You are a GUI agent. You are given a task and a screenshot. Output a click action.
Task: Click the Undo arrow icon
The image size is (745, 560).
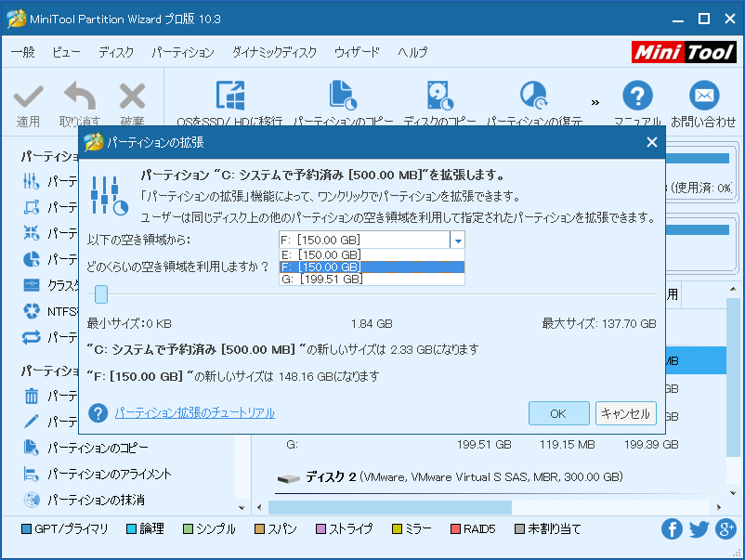[80, 96]
